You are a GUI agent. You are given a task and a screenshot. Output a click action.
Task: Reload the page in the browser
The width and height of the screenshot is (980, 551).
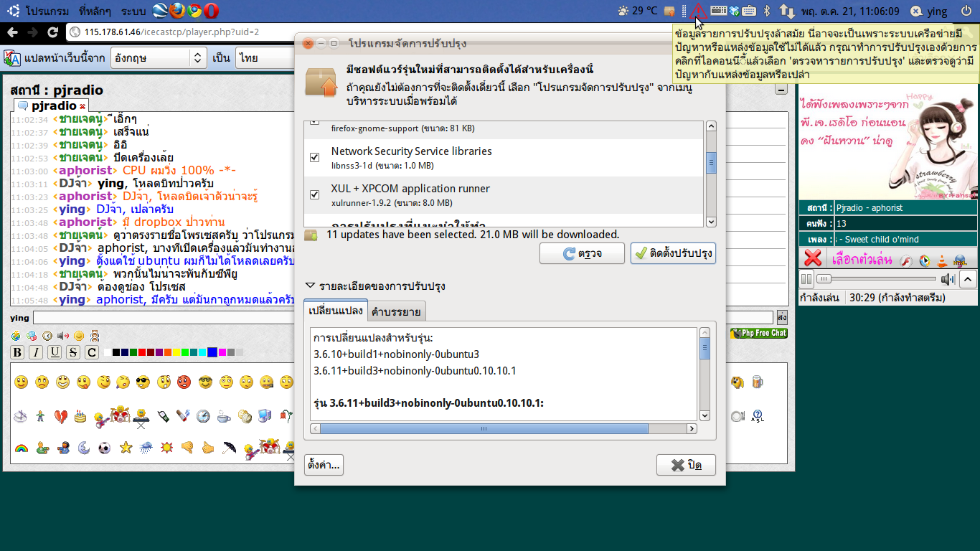coord(52,32)
